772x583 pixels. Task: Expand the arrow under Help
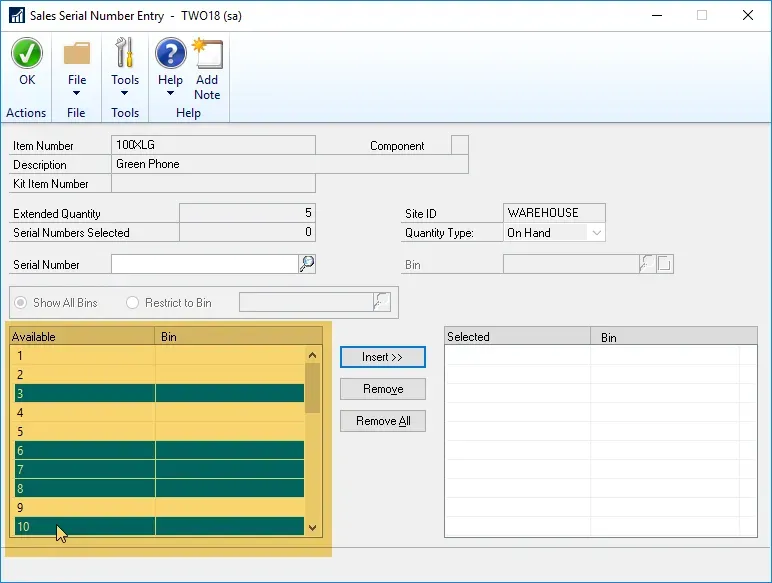170,94
